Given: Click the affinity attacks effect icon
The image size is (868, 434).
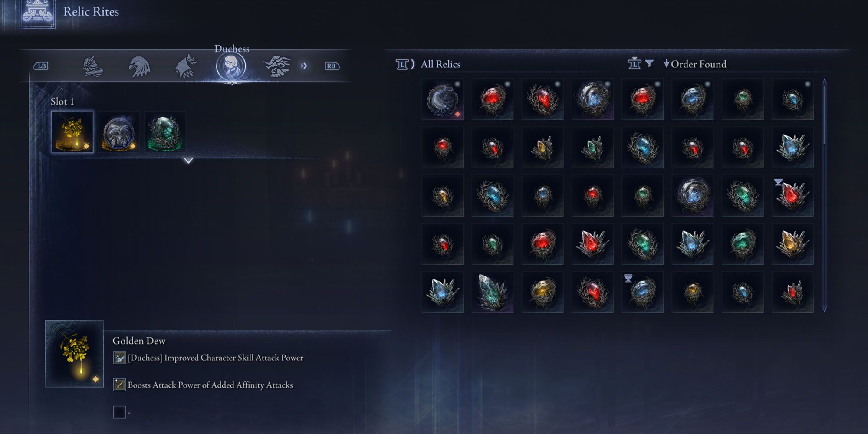Looking at the screenshot, I should pyautogui.click(x=119, y=385).
